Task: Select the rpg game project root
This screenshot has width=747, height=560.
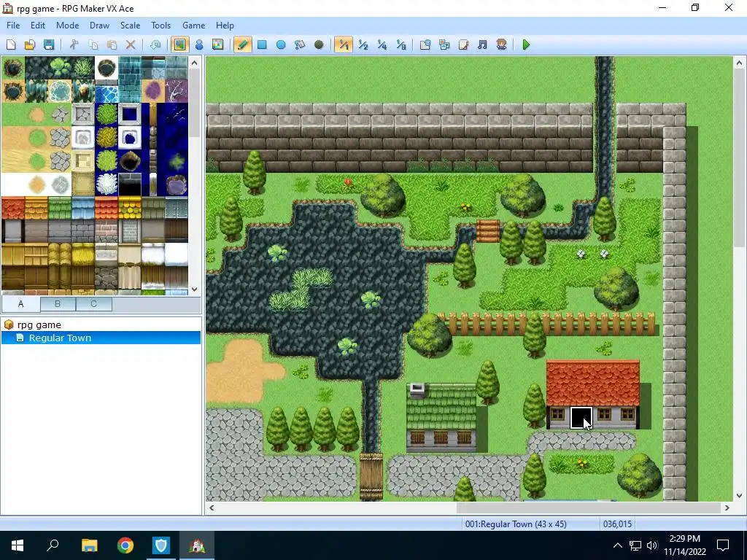Action: tap(39, 324)
